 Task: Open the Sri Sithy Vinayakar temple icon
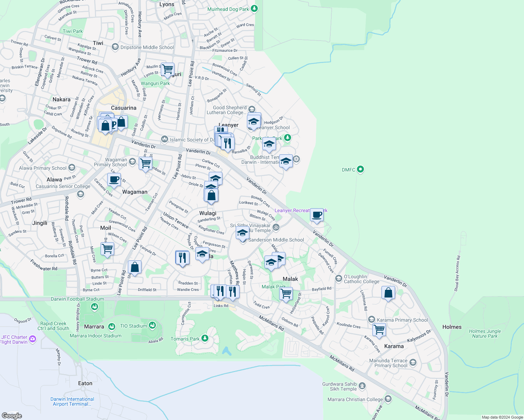tap(276, 227)
